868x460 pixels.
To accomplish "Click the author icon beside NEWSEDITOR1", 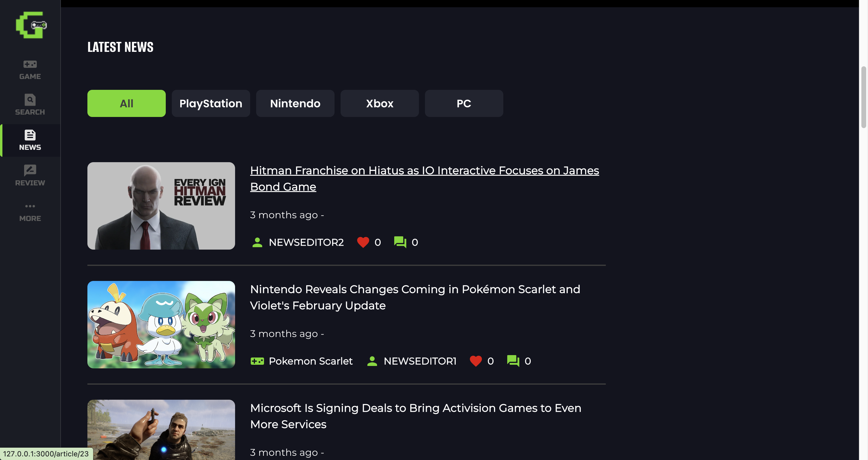I will [372, 361].
